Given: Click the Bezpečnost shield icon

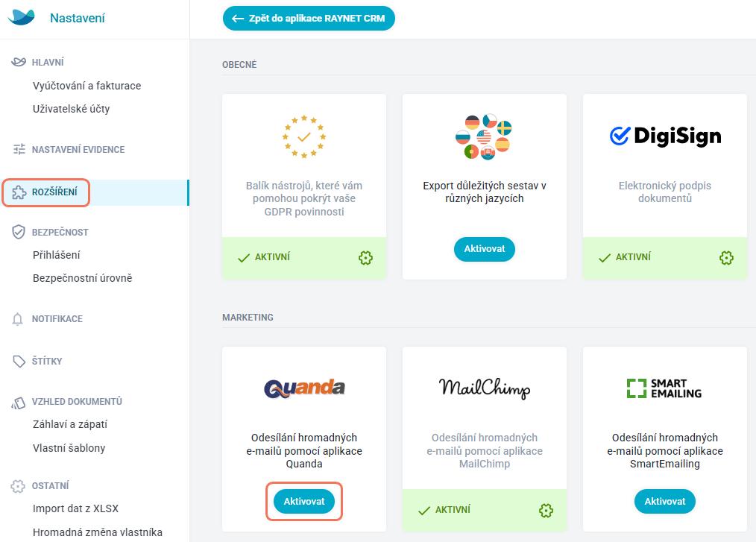Looking at the screenshot, I should click(x=19, y=232).
